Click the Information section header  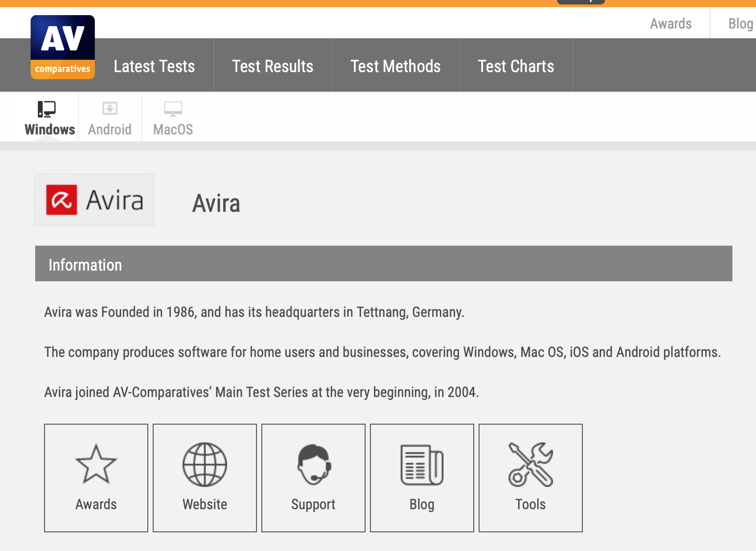coord(384,263)
